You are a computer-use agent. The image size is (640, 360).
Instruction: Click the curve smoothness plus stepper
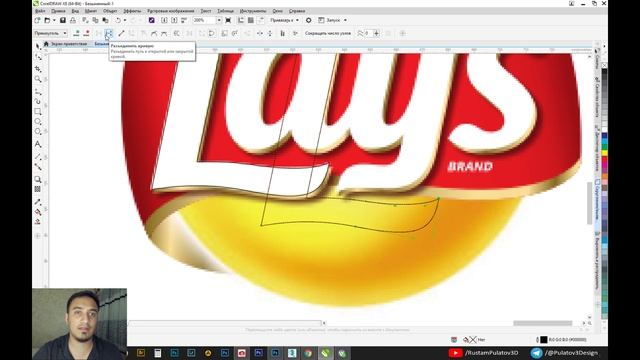[x=376, y=33]
